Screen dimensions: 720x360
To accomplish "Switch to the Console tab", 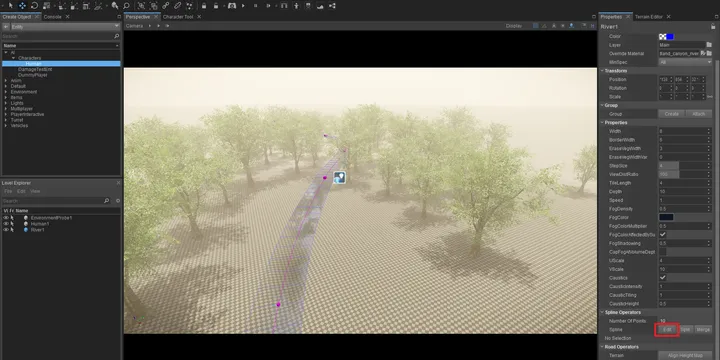I will pos(52,17).
